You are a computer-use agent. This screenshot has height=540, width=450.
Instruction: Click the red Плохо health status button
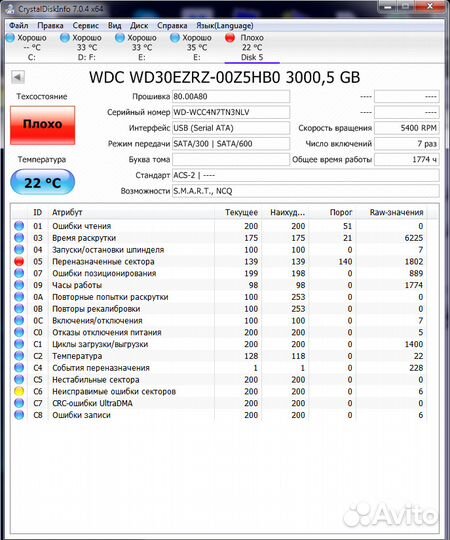[x=42, y=125]
